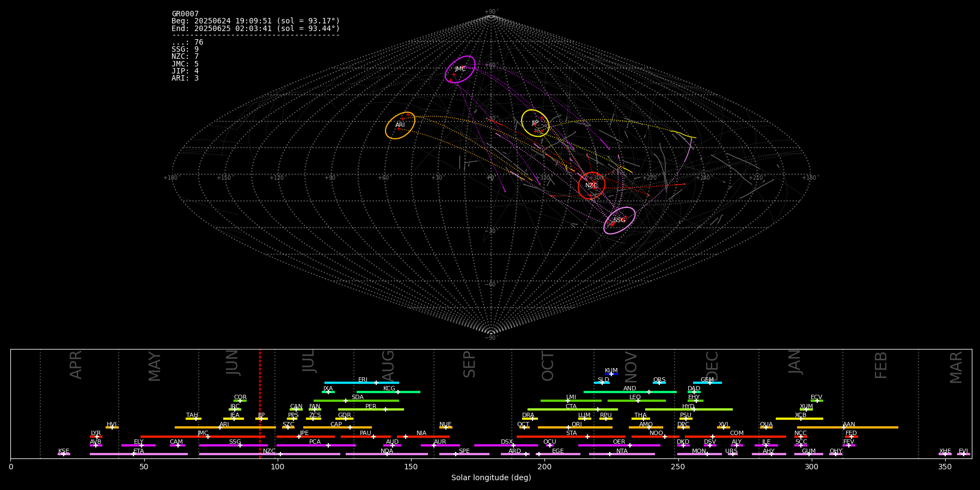Click the '...: 76' count entry
Viewport: 980px width, 490px height.
click(187, 42)
